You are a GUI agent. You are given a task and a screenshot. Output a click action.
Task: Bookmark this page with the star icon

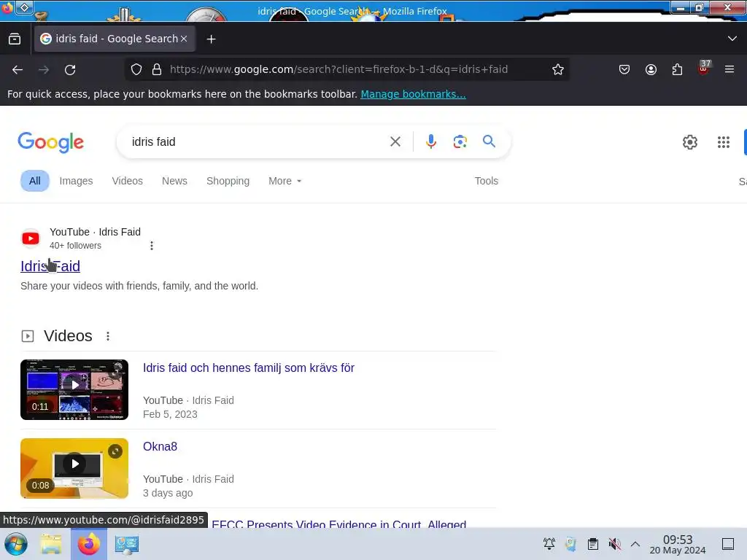pyautogui.click(x=558, y=69)
